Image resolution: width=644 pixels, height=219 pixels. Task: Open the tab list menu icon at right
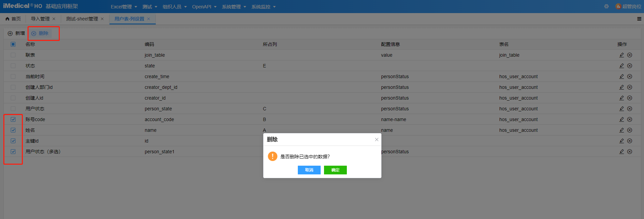pos(639,19)
